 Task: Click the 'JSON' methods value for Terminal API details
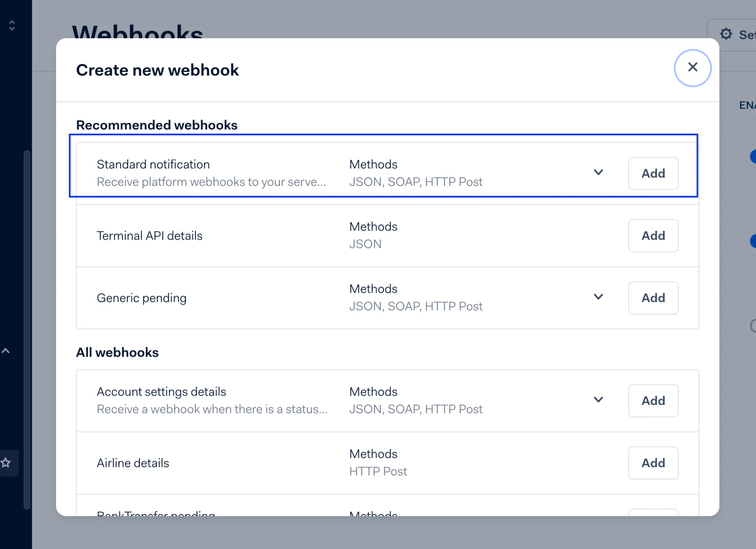[365, 244]
